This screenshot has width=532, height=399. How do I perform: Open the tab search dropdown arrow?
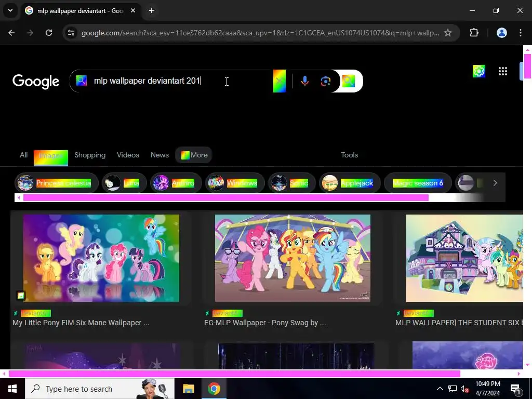(x=10, y=10)
